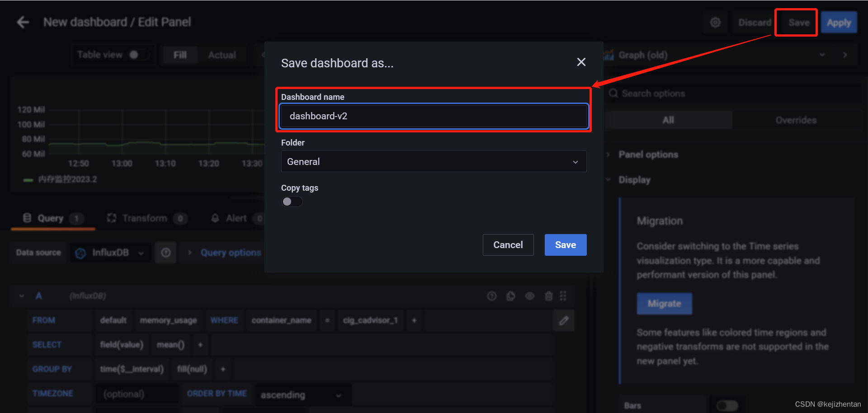Viewport: 868px width, 413px height.
Task: Click time($__interval) group by segment
Action: coord(132,369)
